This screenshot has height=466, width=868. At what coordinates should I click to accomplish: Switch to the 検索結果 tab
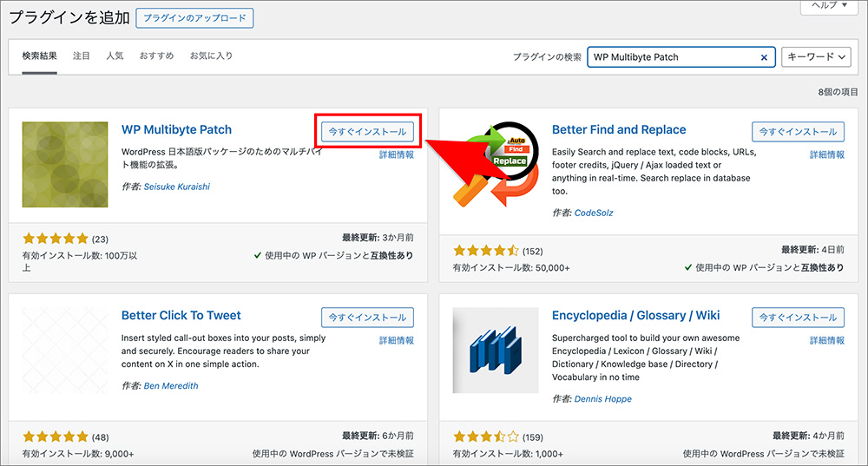pos(39,56)
